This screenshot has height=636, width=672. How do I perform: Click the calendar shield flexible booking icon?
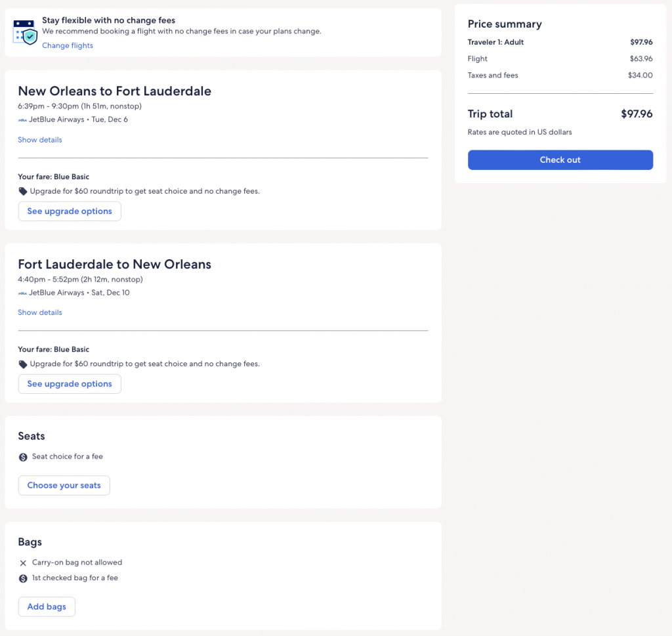click(x=26, y=32)
